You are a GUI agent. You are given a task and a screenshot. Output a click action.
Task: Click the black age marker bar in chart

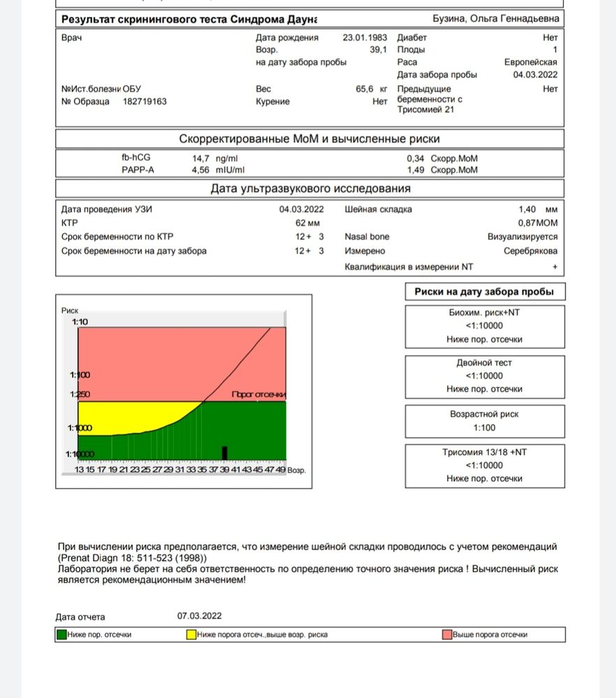coord(225,452)
